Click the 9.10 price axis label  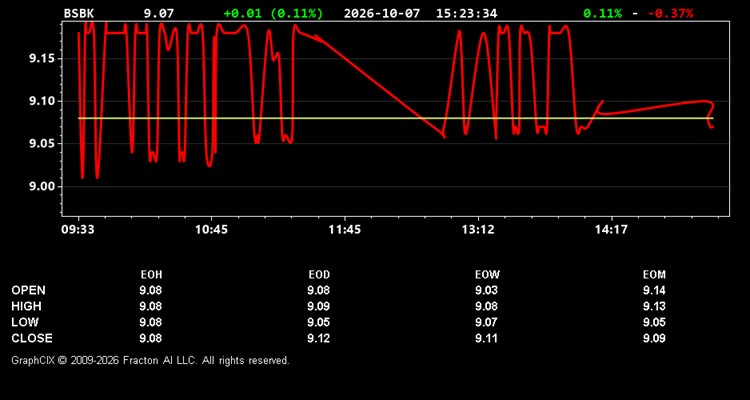(41, 101)
